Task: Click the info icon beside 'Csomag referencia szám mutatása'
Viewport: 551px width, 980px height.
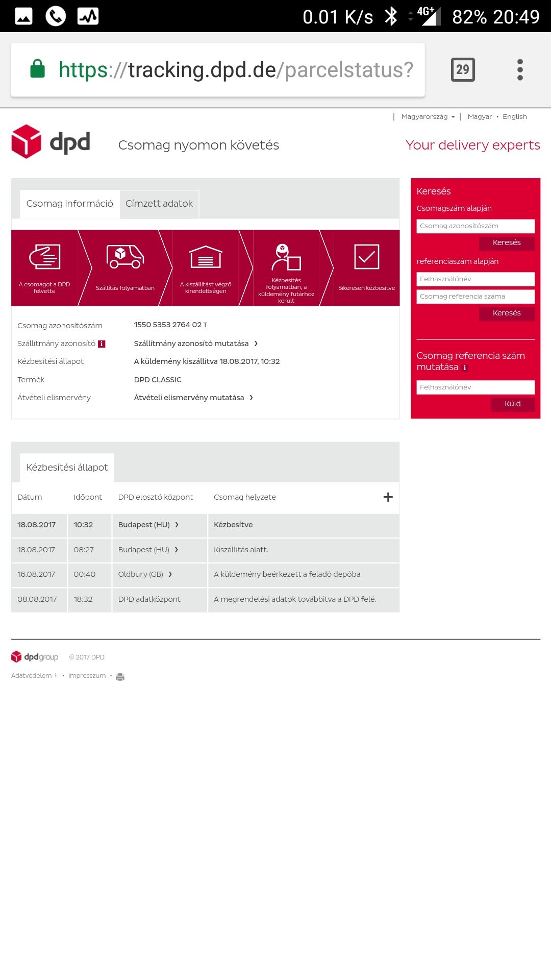Action: [x=465, y=367]
